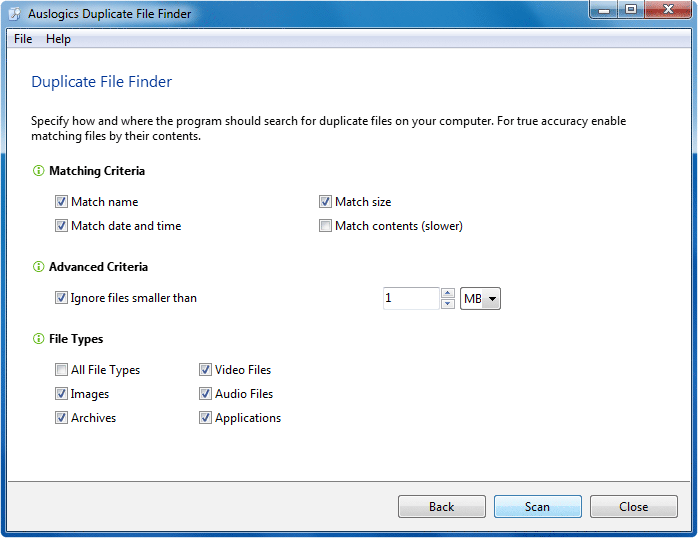Uncheck the Match name checkbox
The height and width of the screenshot is (538, 698).
[x=62, y=202]
